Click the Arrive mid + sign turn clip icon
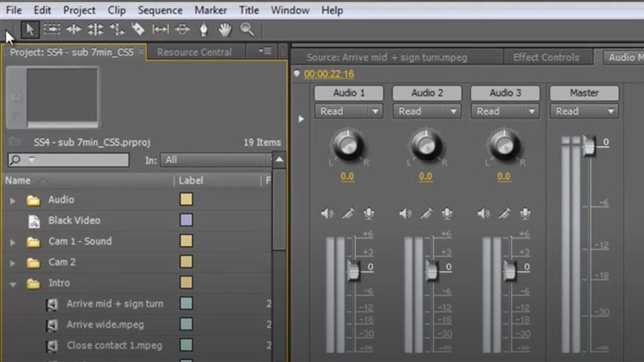The image size is (644, 362). click(x=52, y=304)
